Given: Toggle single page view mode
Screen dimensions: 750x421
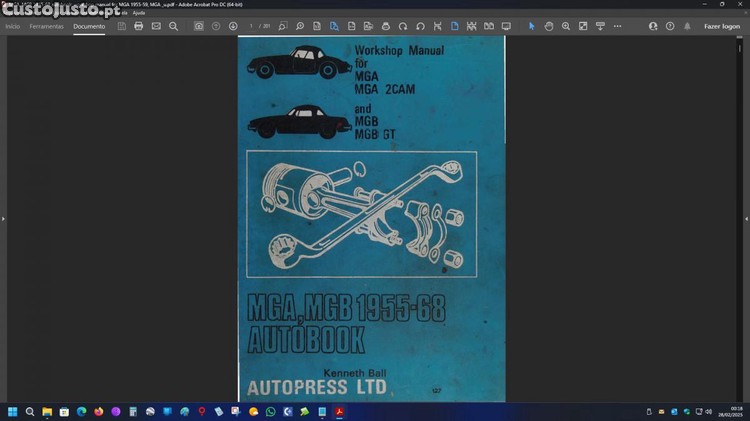Looking at the screenshot, I should coord(454,26).
